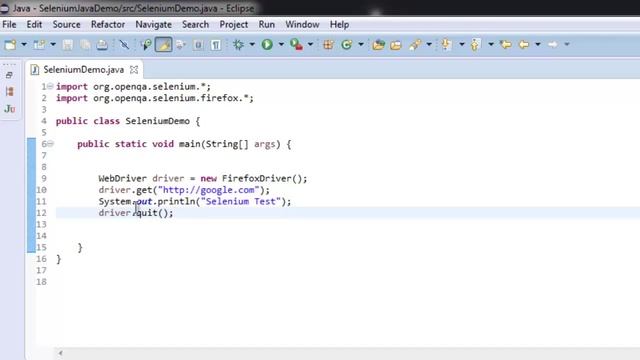Screen dimensions: 640x360
Task: Click the Save All toolbar icon
Action: tap(85, 44)
